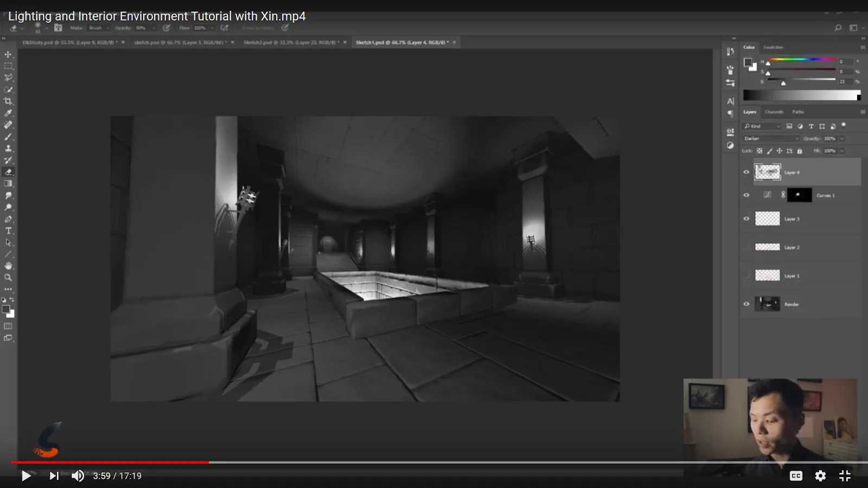Select the Zoom tool
This screenshot has height=488, width=868.
(x=8, y=278)
